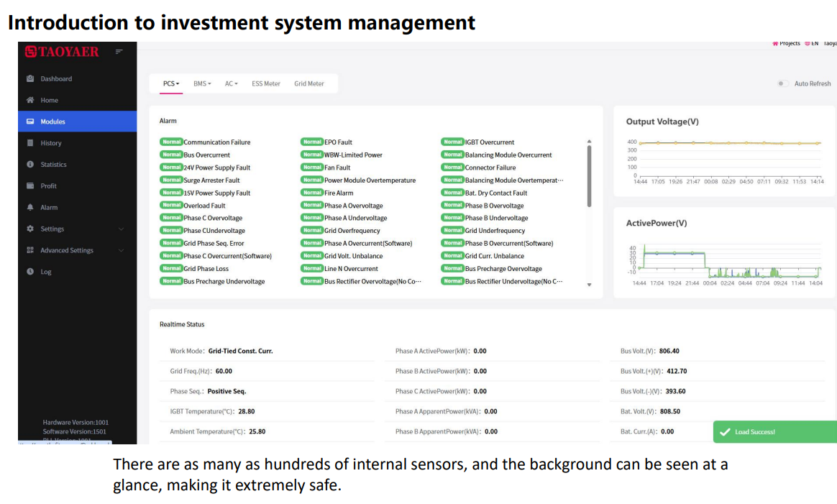The height and width of the screenshot is (504, 837).
Task: Click the alarm list scrollbar down arrow
Action: 589,285
